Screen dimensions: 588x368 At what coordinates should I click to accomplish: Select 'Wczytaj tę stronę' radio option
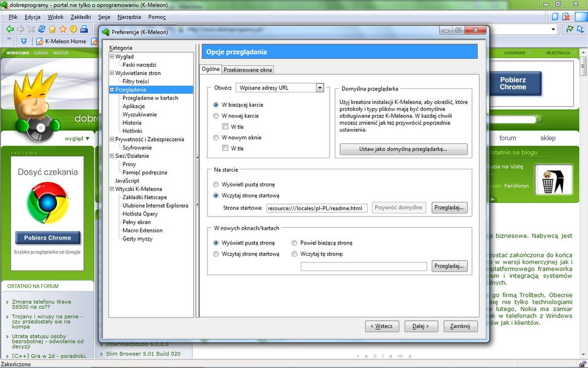coord(294,254)
